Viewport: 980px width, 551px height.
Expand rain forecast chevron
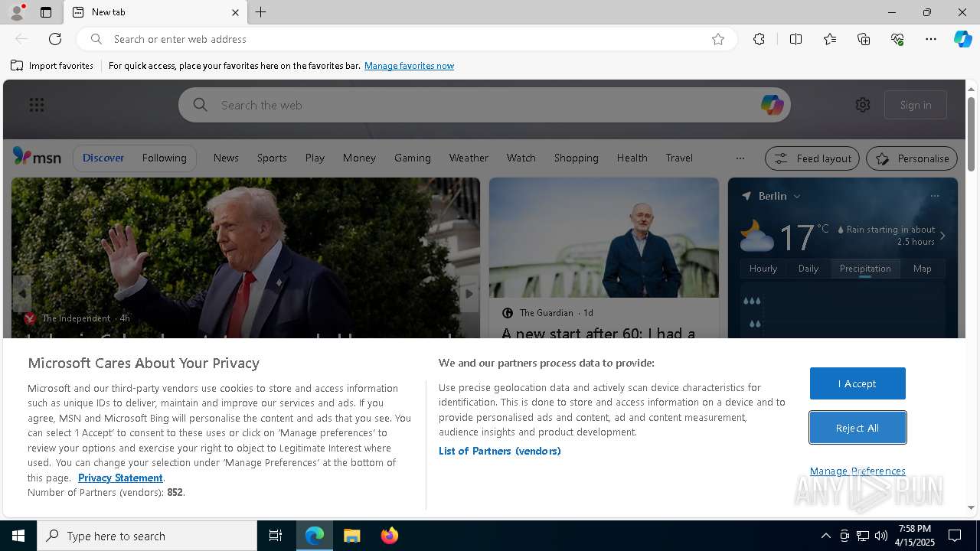click(942, 236)
